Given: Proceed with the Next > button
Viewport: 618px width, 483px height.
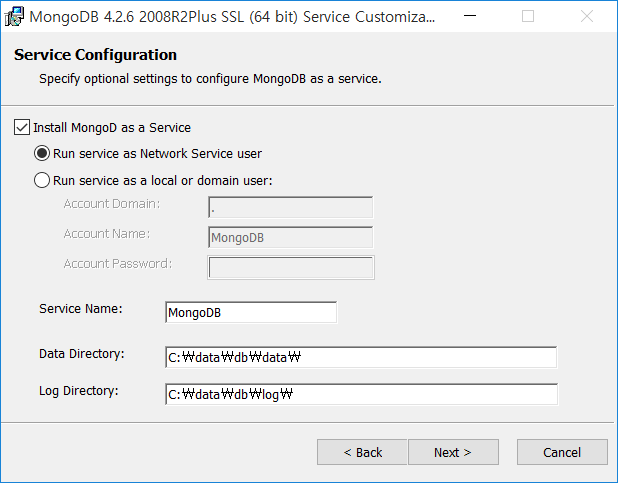Looking at the screenshot, I should (x=453, y=452).
